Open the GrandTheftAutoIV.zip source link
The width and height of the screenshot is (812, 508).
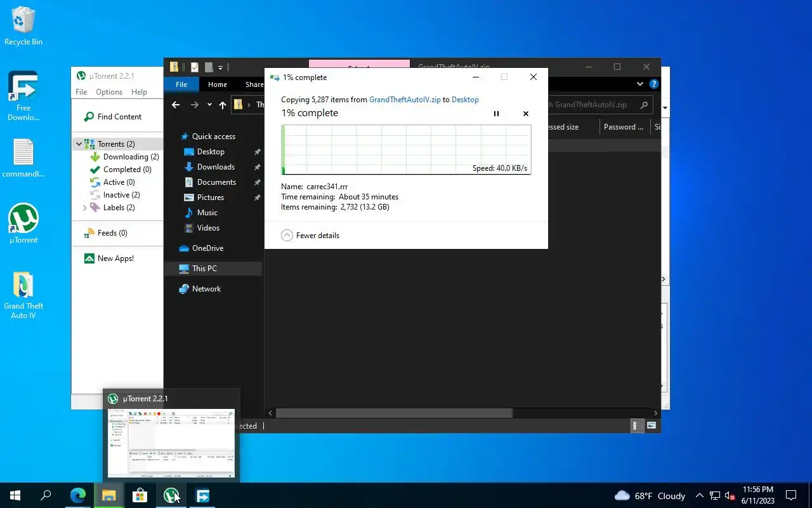click(x=405, y=100)
